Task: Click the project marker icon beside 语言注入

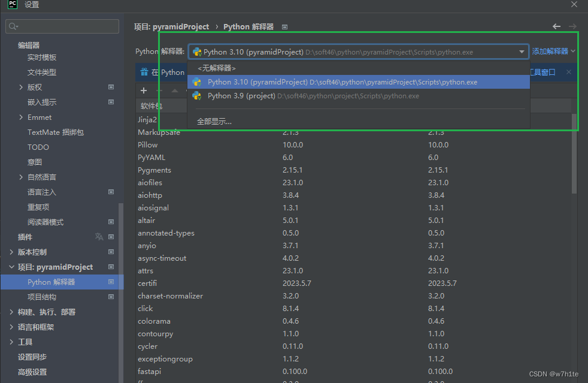Action: point(111,192)
